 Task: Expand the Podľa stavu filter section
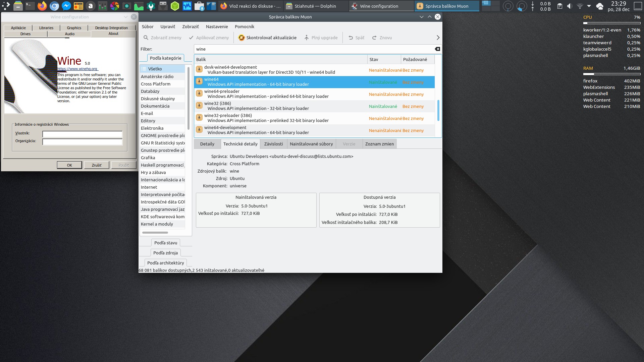[166, 243]
